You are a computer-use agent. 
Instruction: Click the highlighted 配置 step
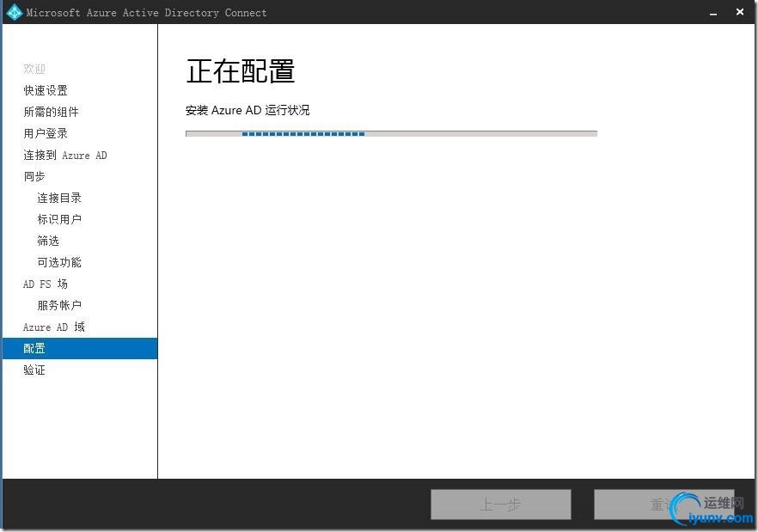(x=80, y=348)
